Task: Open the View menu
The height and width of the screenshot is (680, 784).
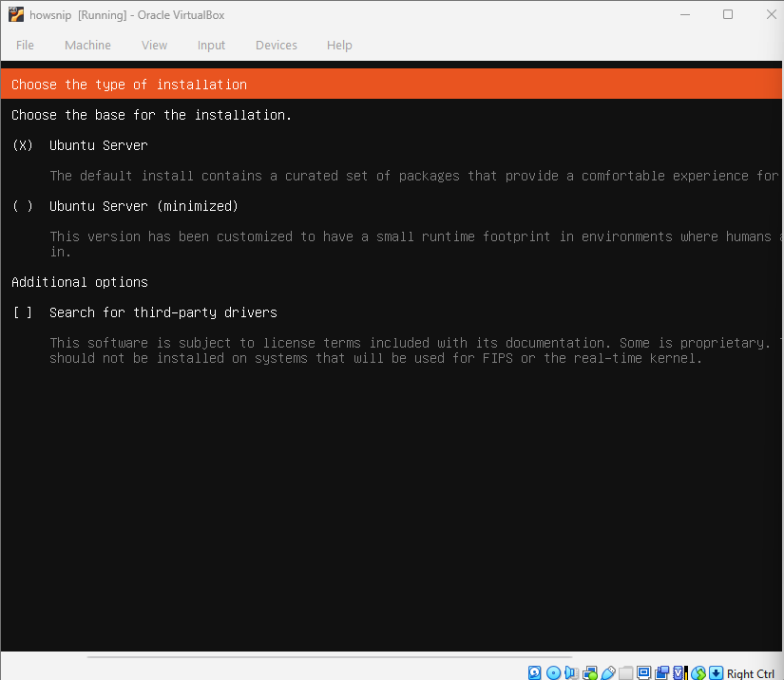Action: point(154,45)
